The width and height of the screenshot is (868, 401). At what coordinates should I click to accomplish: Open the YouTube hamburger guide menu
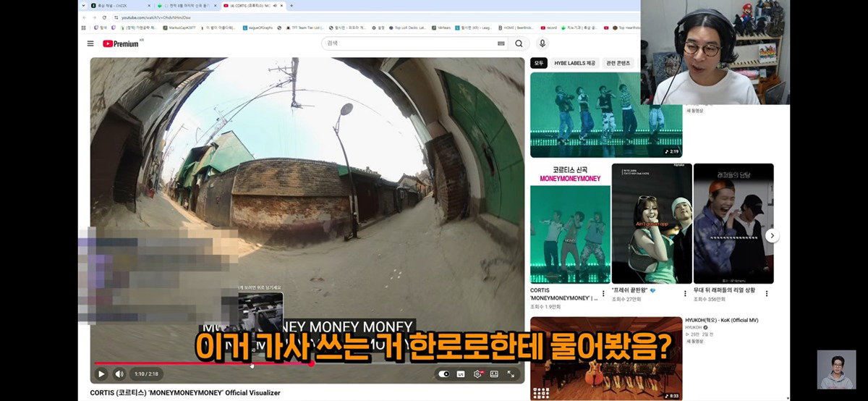tap(90, 43)
